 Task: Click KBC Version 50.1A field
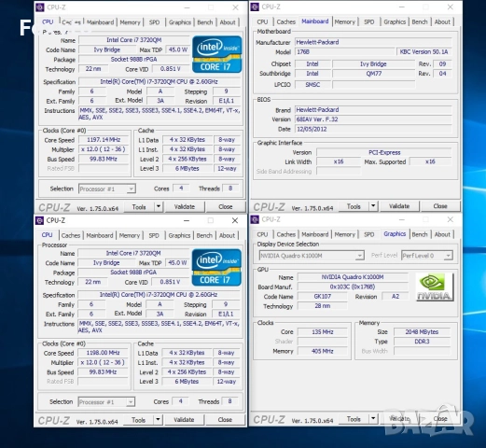424,51
